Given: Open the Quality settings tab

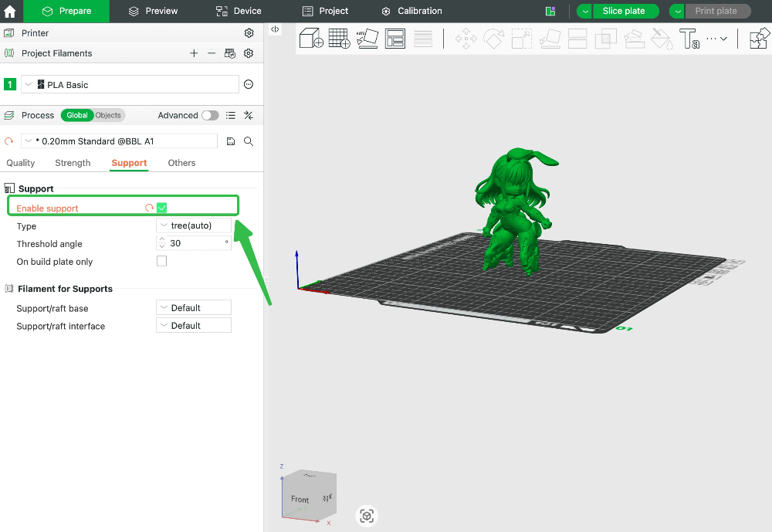Looking at the screenshot, I should tap(20, 163).
